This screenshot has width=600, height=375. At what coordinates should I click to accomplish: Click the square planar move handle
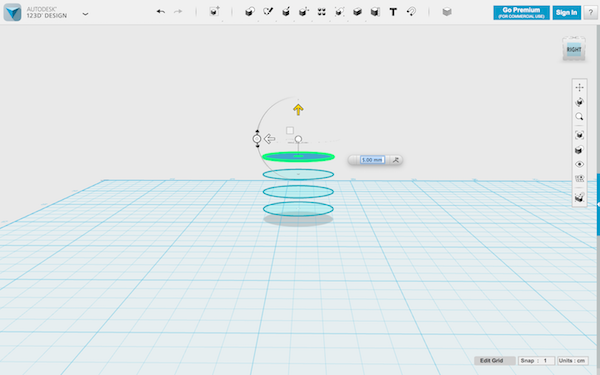pos(290,130)
